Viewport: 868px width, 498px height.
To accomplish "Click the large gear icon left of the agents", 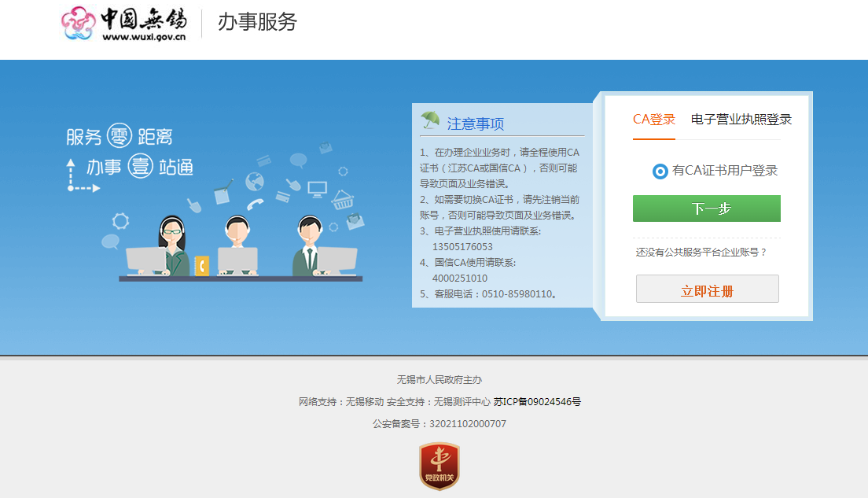I will pos(120,220).
